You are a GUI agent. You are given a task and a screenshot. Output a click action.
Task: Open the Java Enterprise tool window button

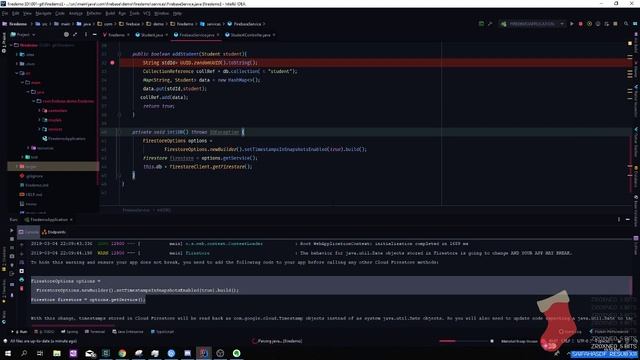(x=128, y=332)
